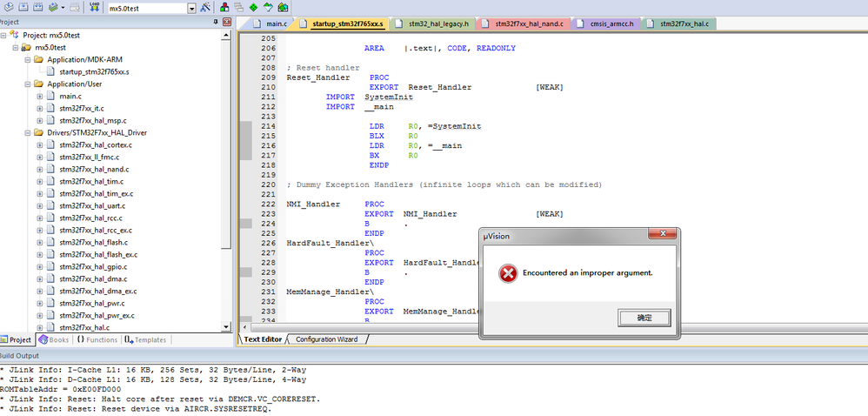The image size is (868, 416).
Task: Click the LOAD download to flash icon
Action: coord(94,8)
